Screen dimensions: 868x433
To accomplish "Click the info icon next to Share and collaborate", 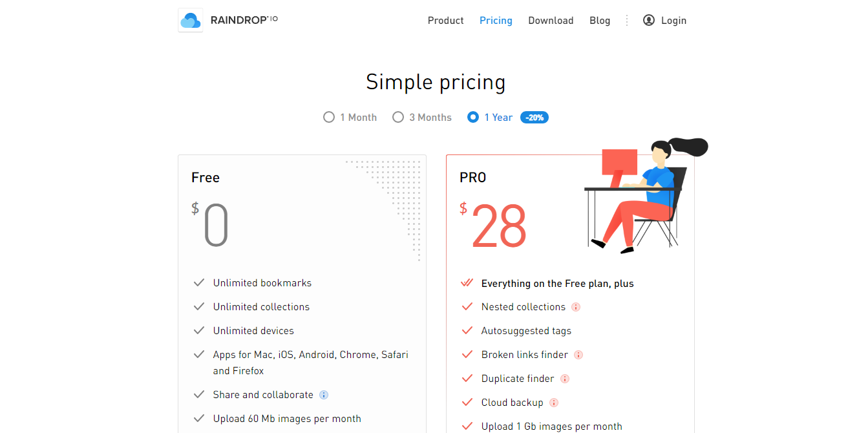I will (x=324, y=395).
